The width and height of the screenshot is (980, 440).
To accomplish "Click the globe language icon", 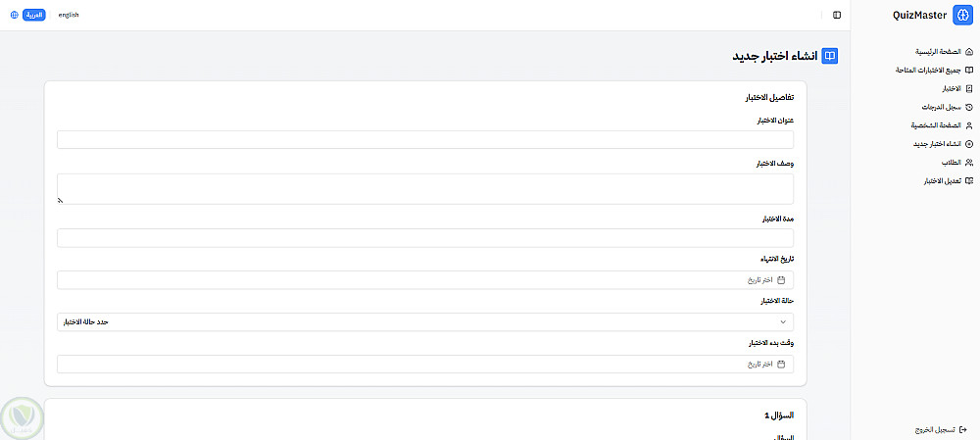I will click(14, 15).
